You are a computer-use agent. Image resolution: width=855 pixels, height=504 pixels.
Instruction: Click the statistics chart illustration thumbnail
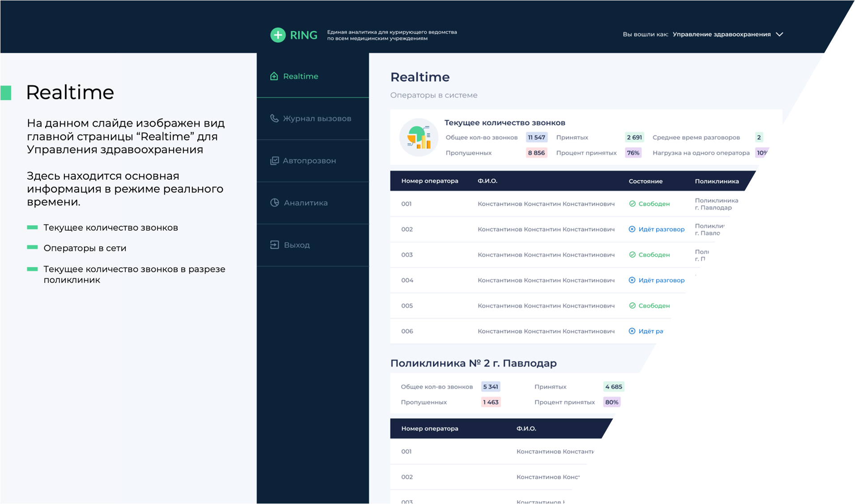tap(419, 137)
